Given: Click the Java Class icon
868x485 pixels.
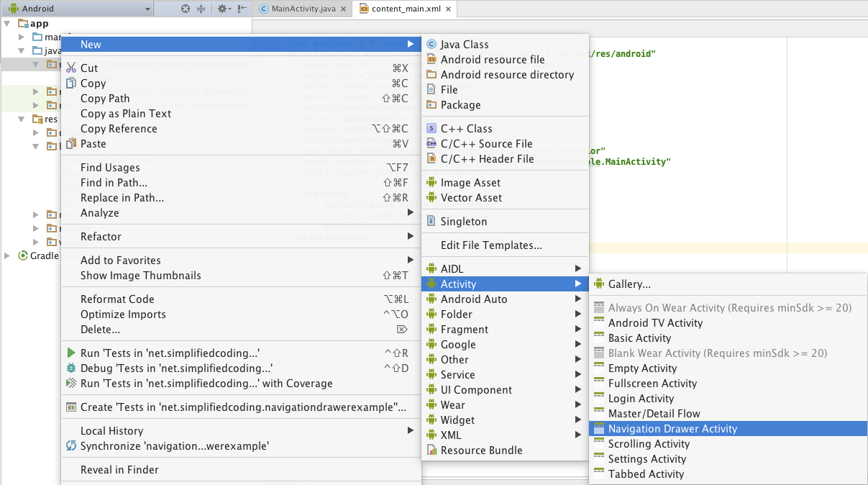Looking at the screenshot, I should pos(431,45).
